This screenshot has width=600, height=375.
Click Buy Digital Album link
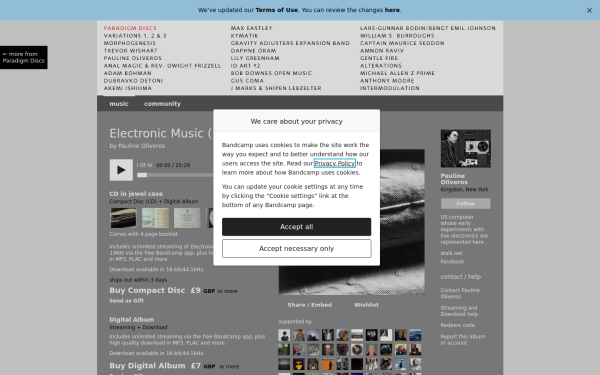147,366
